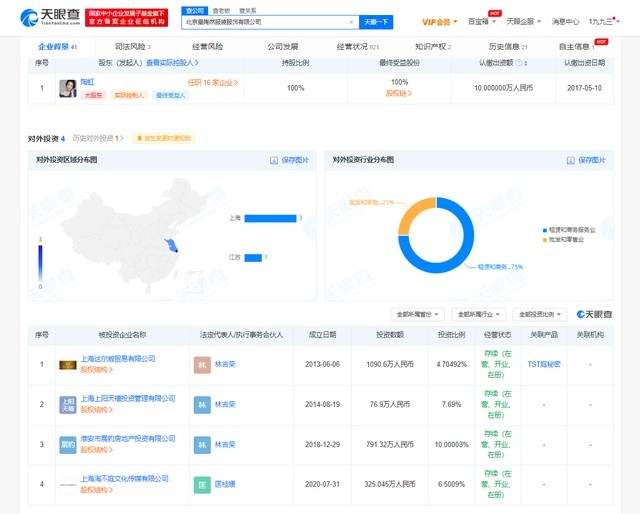Click the 天眼查 logo

click(50, 17)
